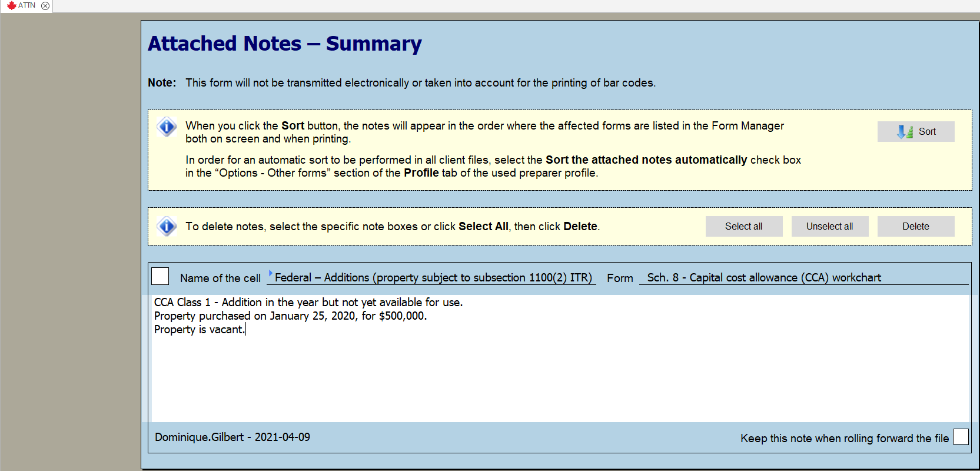Click the Unselect all button
Screen dimensions: 980x471
830,227
